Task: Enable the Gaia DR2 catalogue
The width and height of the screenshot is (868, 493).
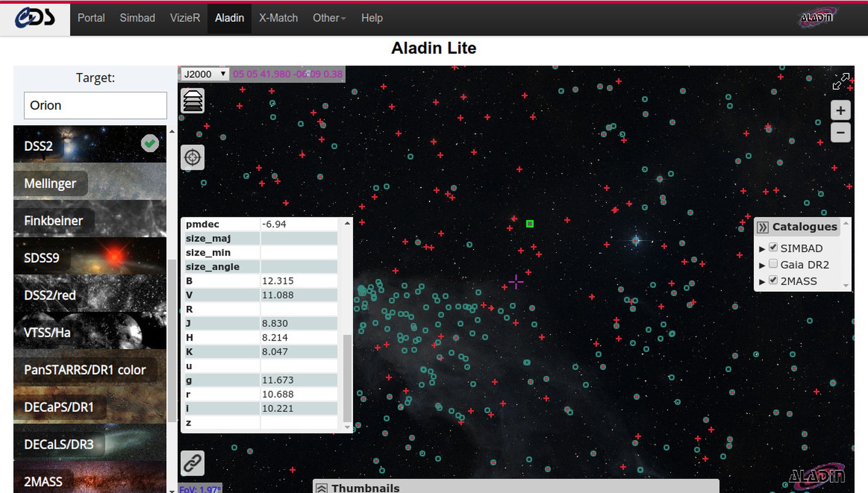Action: tap(773, 264)
